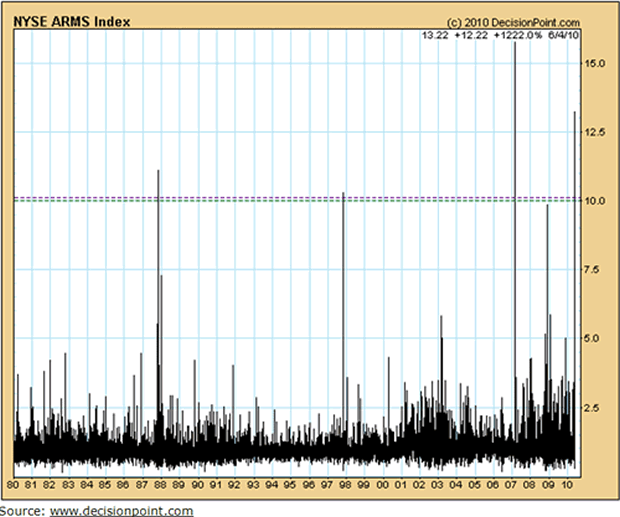Image resolution: width=620 pixels, height=517 pixels.
Task: Select the 07 year label on x-axis
Action: pyautogui.click(x=511, y=485)
